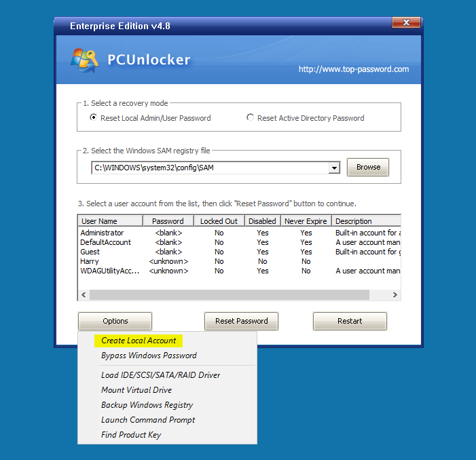Click Administrator's <blank> password cell
Screen dimensions: 476x460
tap(168, 233)
